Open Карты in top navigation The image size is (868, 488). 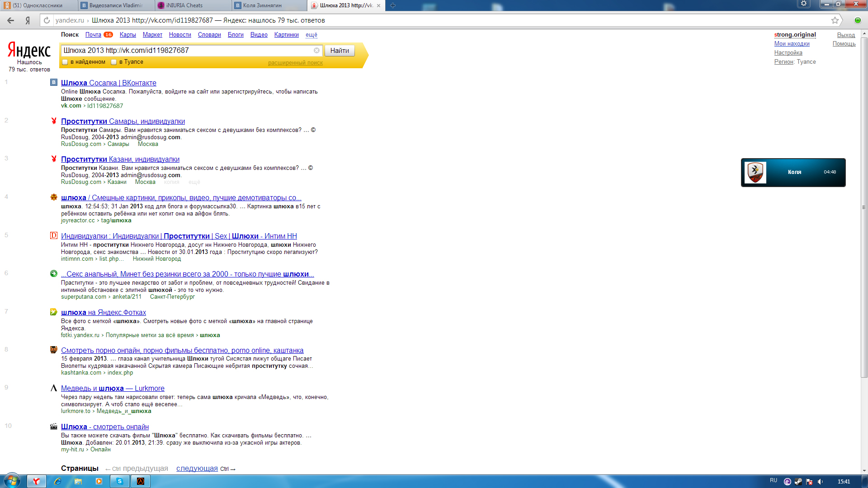pos(127,35)
